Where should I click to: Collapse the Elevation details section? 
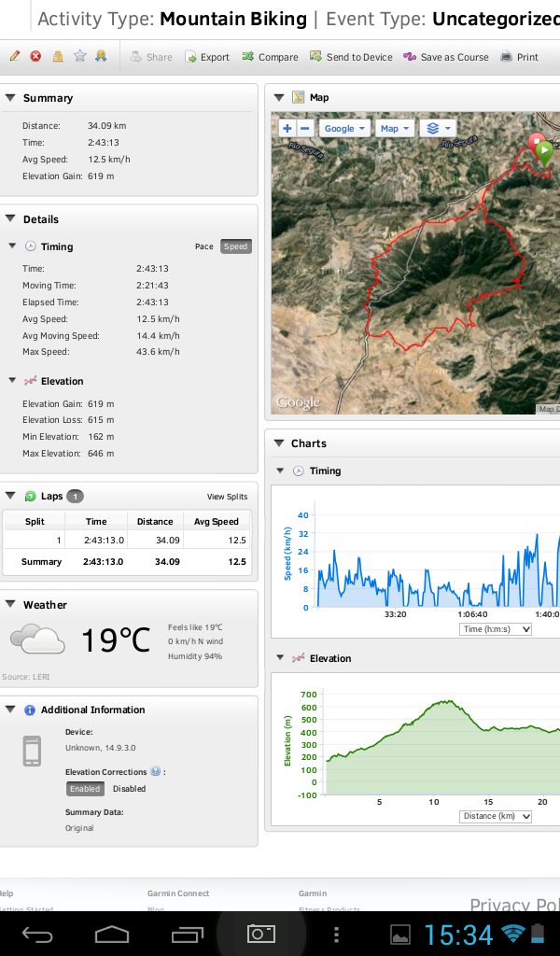coord(12,381)
